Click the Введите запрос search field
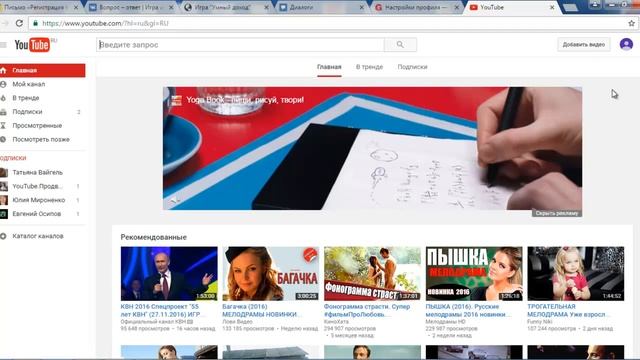The height and width of the screenshot is (360, 640). tap(240, 44)
